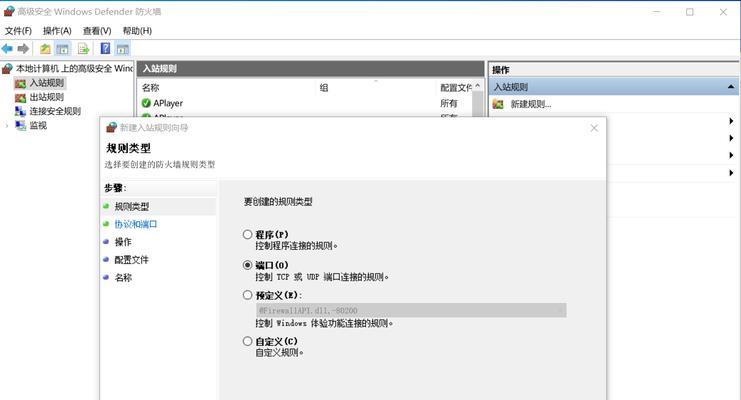Toggle the show/hide action pane icon
Screen dimensions: 741x400
[122, 48]
